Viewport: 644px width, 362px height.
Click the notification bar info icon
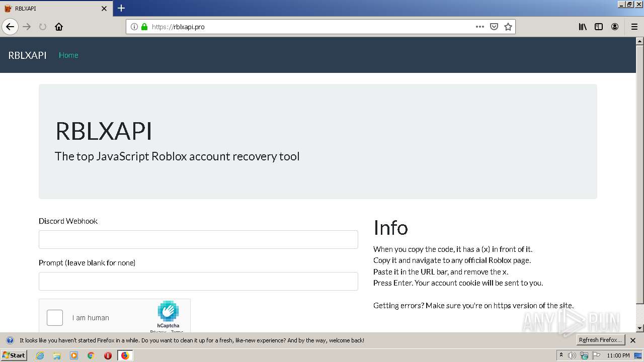(10, 340)
